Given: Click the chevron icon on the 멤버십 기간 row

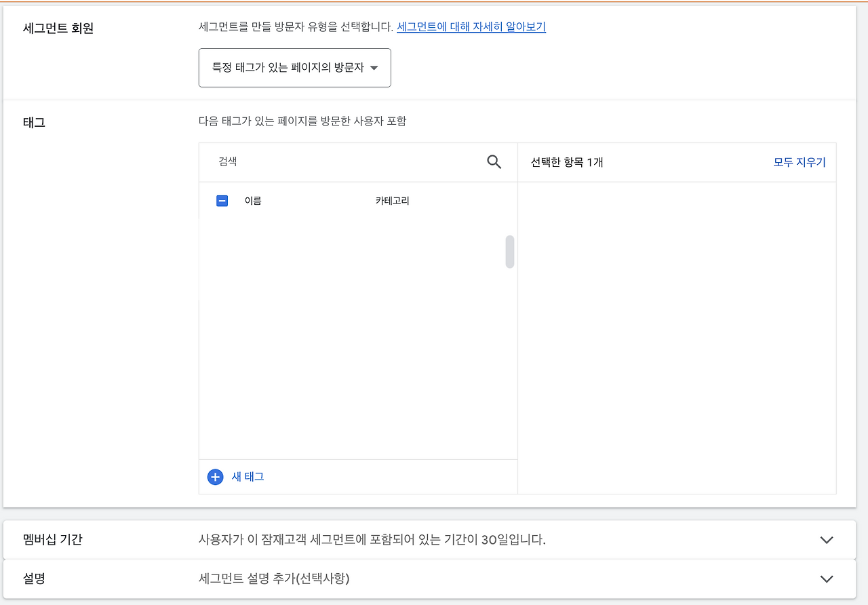Looking at the screenshot, I should (x=827, y=540).
